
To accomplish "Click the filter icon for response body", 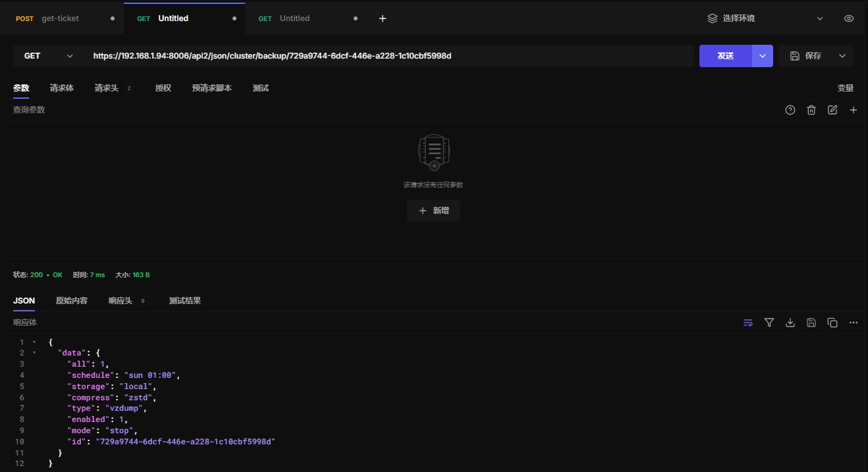I will pyautogui.click(x=769, y=323).
